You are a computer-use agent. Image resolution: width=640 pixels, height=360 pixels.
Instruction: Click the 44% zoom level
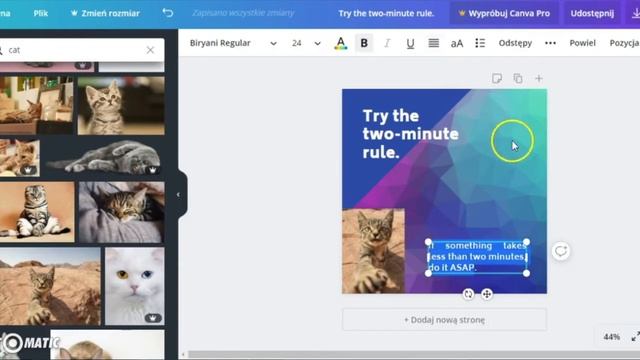(611, 337)
